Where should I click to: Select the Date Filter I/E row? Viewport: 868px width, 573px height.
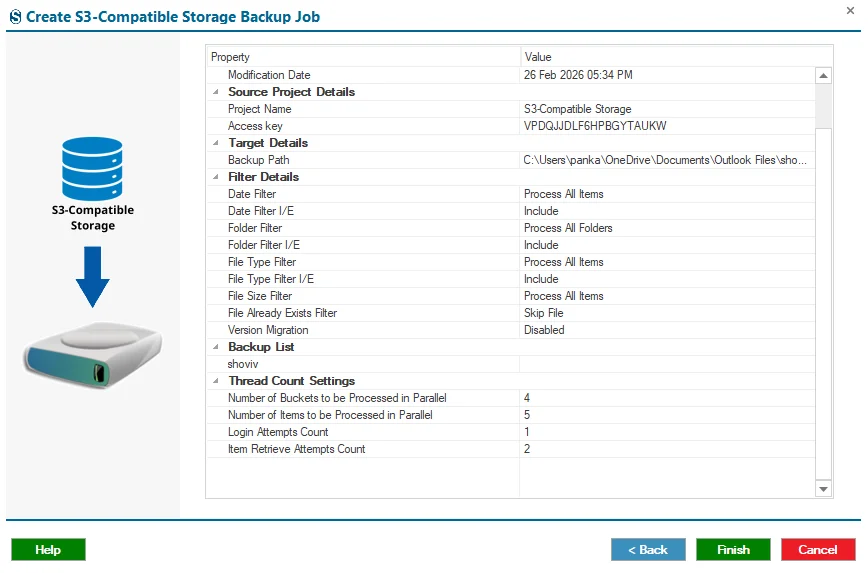coord(511,211)
